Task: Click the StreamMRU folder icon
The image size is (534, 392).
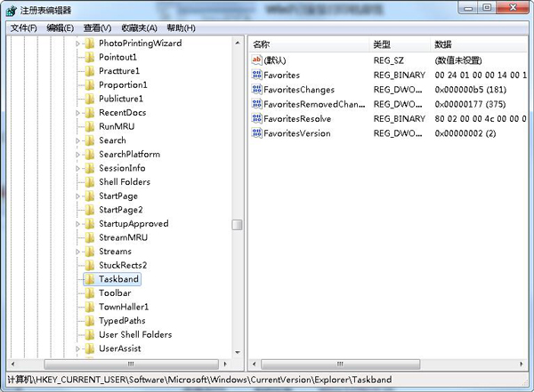Action: (90, 237)
